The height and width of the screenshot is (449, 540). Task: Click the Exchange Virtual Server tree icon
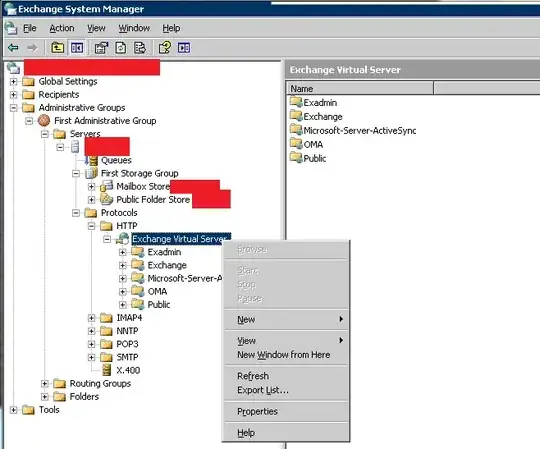click(123, 239)
